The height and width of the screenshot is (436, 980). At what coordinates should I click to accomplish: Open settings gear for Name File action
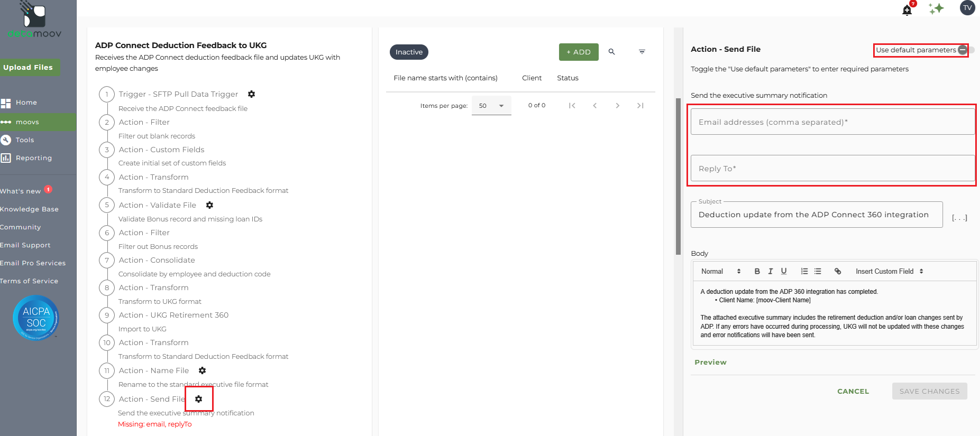(x=202, y=370)
